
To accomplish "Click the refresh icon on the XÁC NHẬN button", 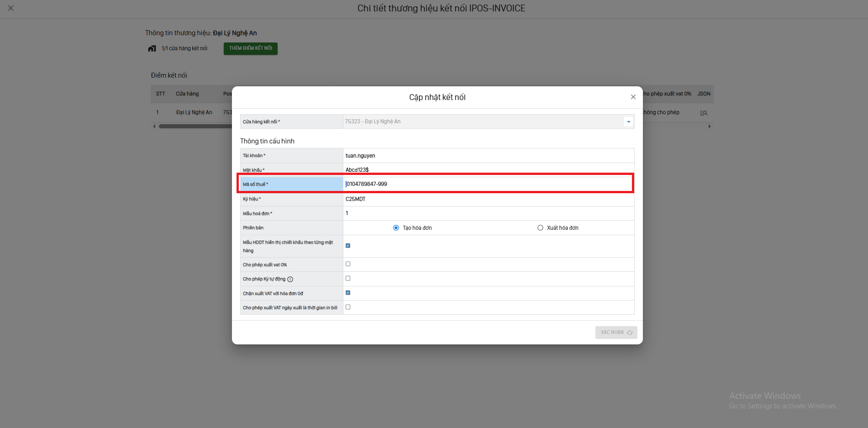I will click(x=630, y=333).
